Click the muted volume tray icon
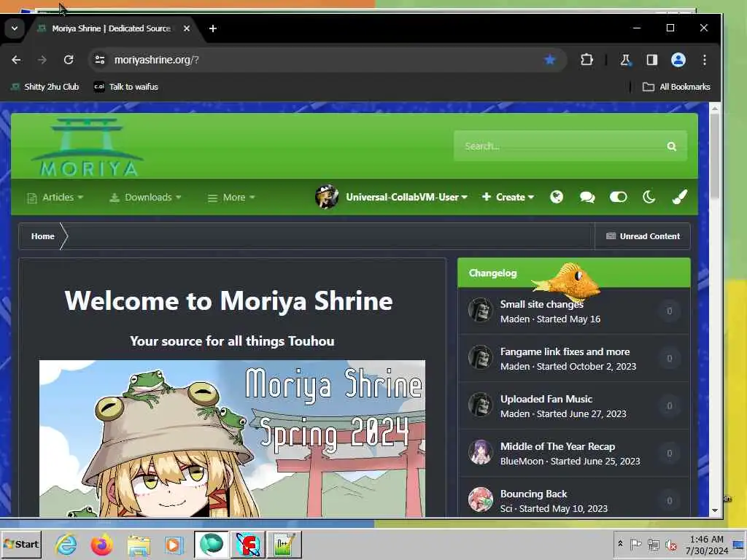 pyautogui.click(x=671, y=545)
